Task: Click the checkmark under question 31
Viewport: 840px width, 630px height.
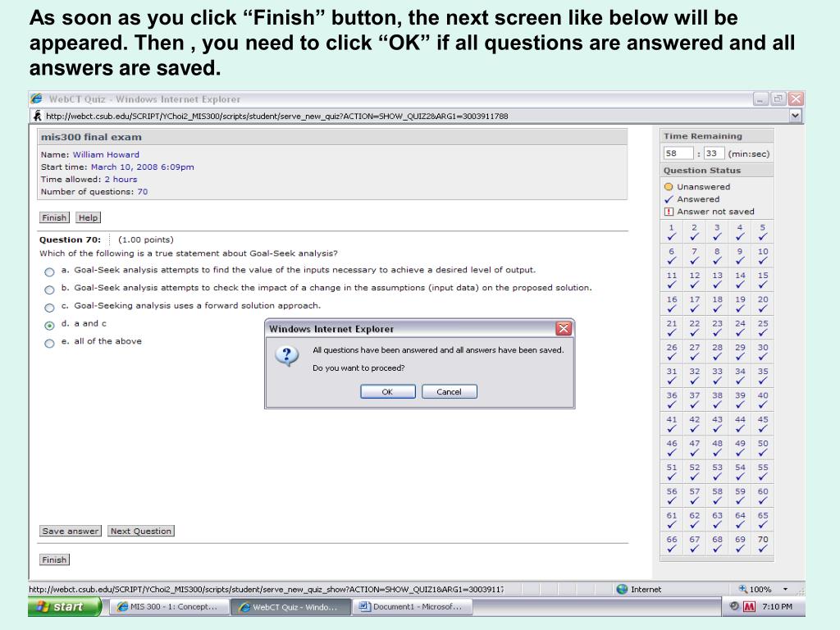Action: [x=671, y=381]
